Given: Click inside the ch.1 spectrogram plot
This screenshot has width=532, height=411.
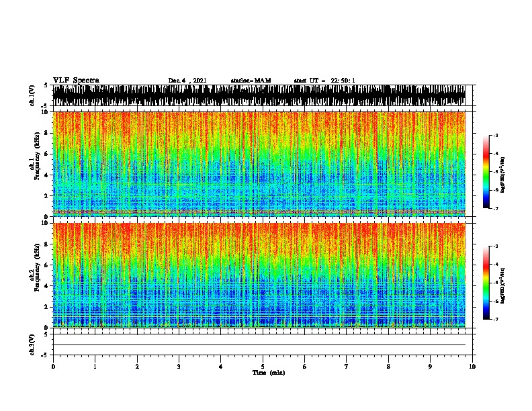Looking at the screenshot, I should click(259, 164).
